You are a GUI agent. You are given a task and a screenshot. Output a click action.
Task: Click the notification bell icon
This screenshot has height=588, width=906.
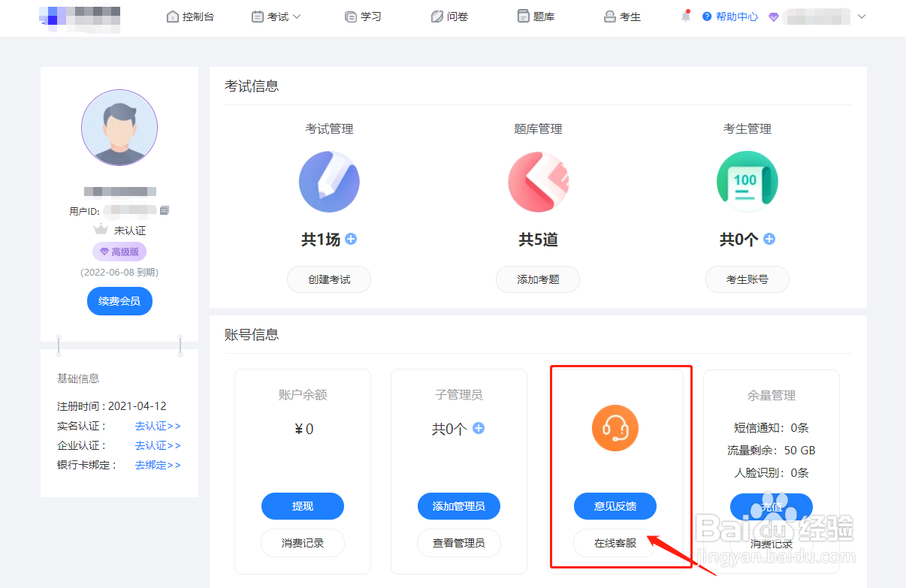pyautogui.click(x=686, y=16)
